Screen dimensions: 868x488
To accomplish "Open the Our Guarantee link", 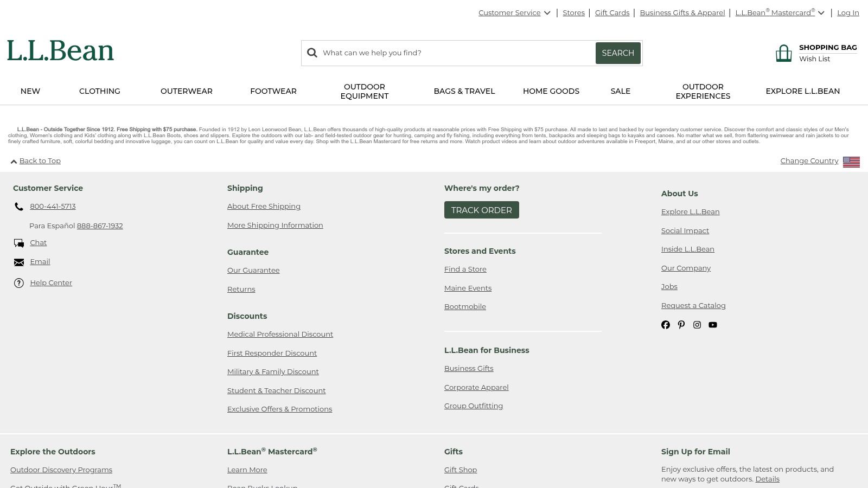I will (x=253, y=271).
